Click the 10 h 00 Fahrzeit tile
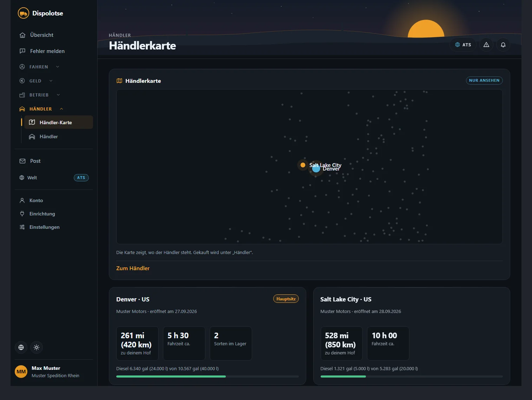Image resolution: width=532 pixels, height=400 pixels. pos(388,344)
